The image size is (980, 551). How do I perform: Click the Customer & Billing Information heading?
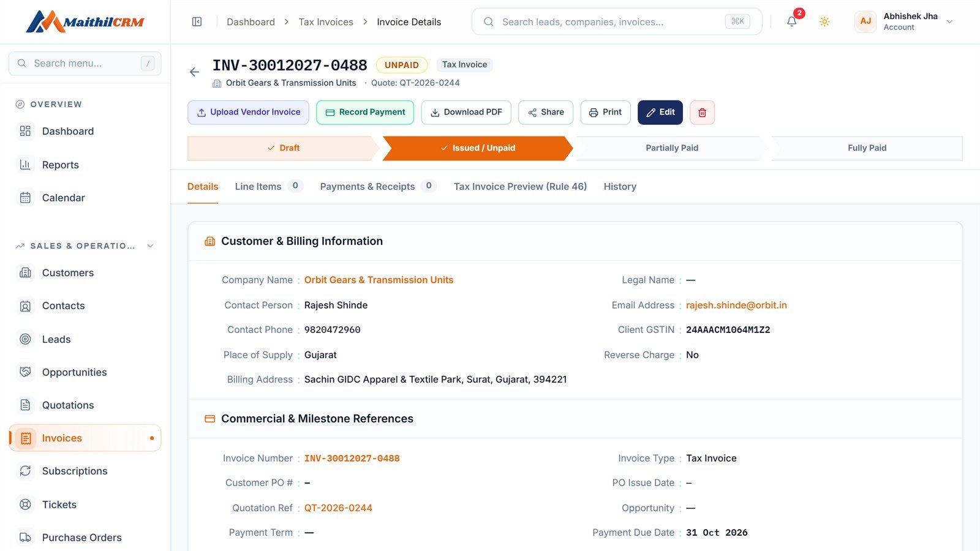(302, 241)
